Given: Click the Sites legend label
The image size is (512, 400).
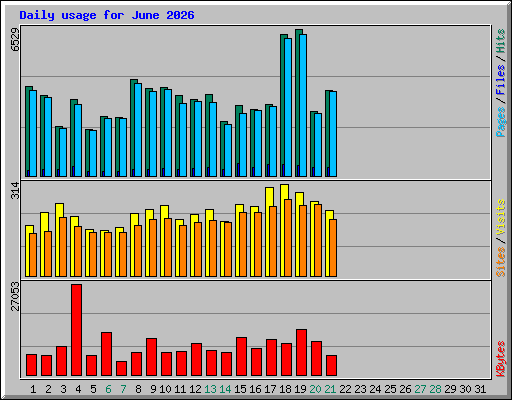Looking at the screenshot, I should [x=501, y=262].
